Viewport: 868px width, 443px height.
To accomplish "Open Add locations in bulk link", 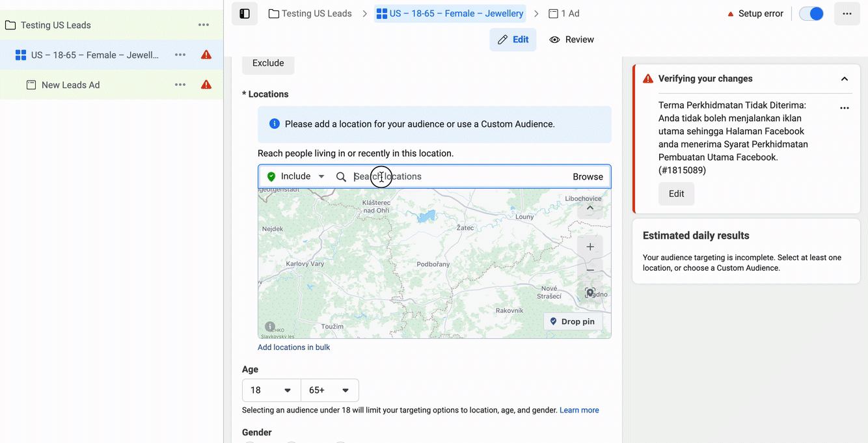I will pyautogui.click(x=293, y=347).
